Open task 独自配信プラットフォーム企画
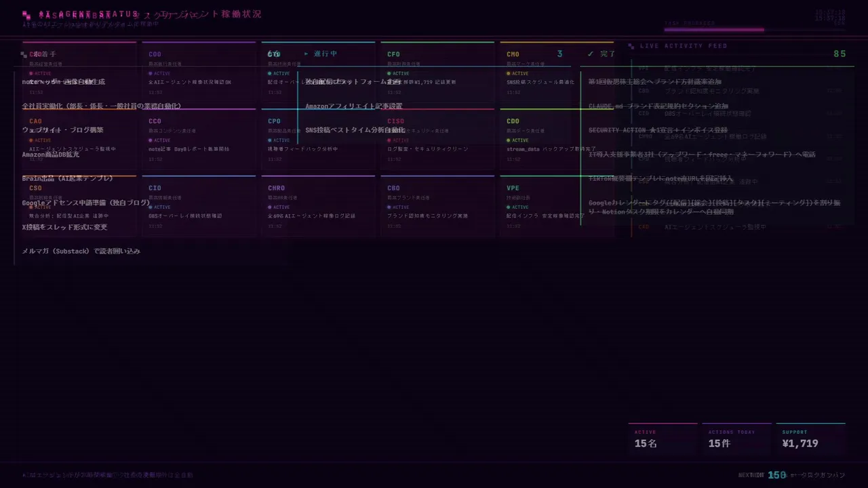 [x=353, y=82]
